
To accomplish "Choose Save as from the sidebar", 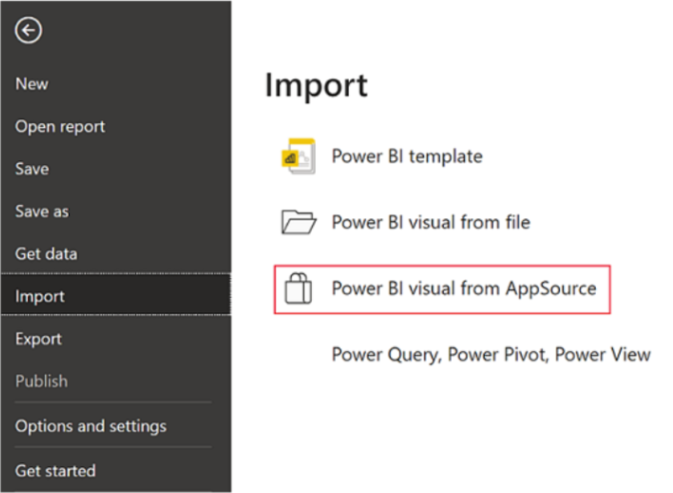I will pyautogui.click(x=42, y=212).
